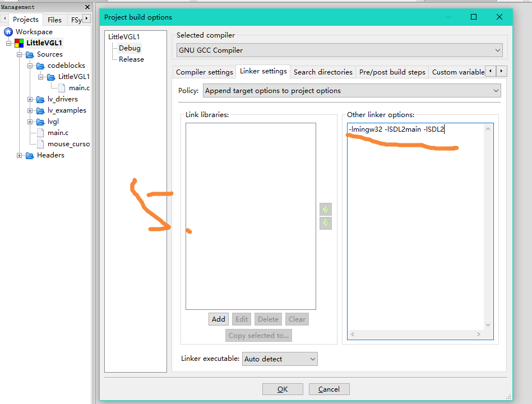The image size is (532, 404).
Task: Switch to Linker settings tab
Action: click(263, 71)
